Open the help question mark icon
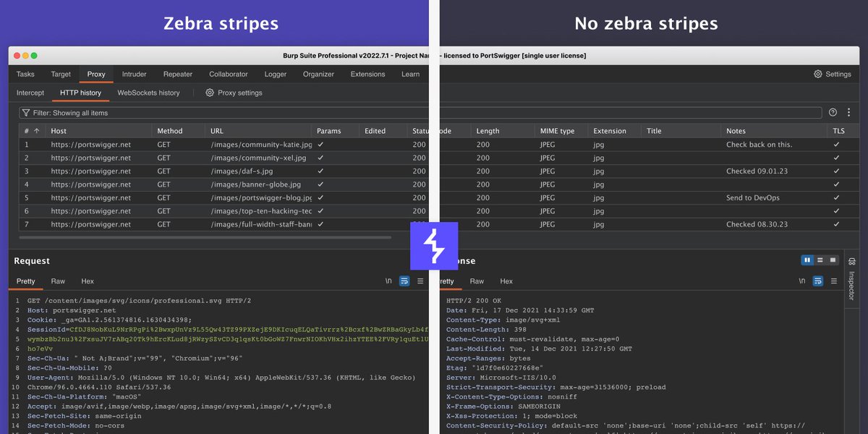868x434 pixels. click(x=833, y=113)
